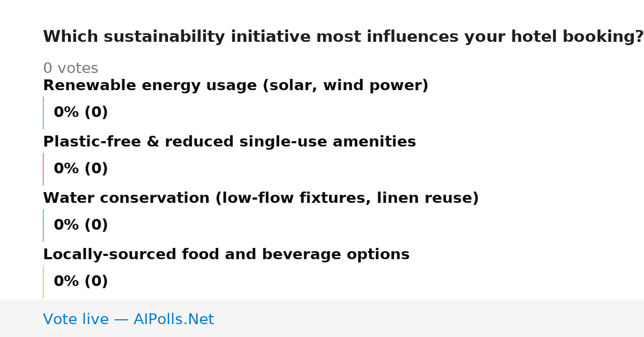Select the Renewable energy usage option
644x337 pixels.
(x=236, y=86)
